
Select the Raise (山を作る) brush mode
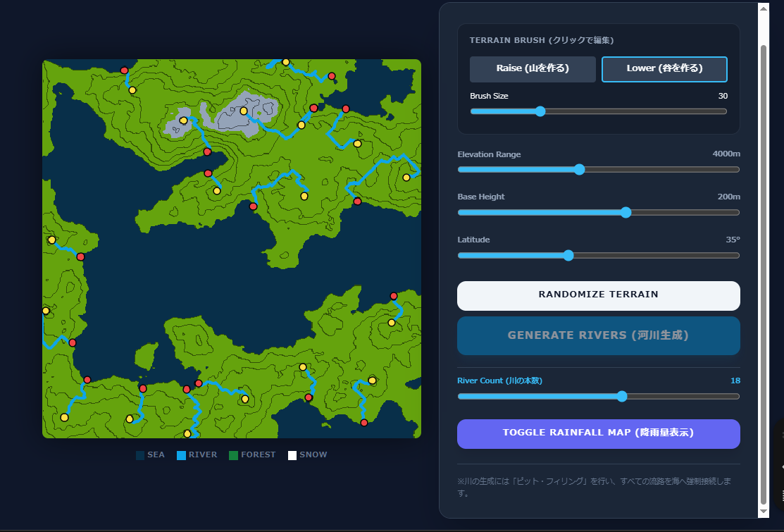pyautogui.click(x=533, y=69)
